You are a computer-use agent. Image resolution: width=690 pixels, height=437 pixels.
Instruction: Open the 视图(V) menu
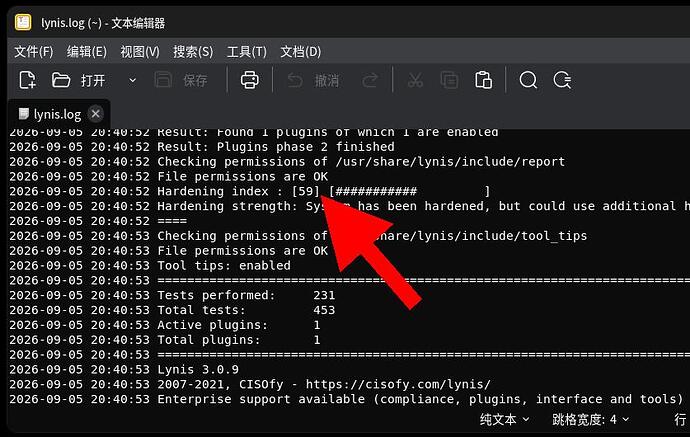pos(140,51)
